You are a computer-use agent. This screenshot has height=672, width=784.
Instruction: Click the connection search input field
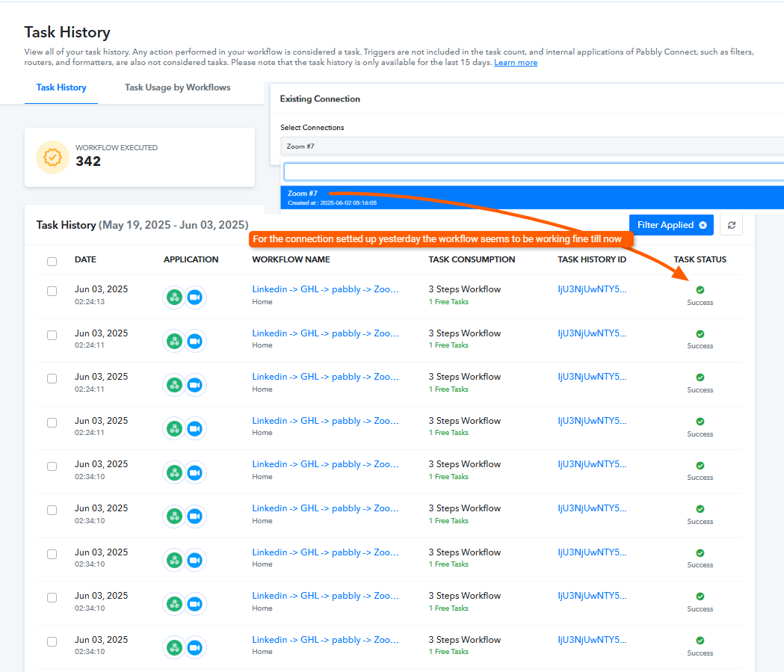tap(534, 171)
